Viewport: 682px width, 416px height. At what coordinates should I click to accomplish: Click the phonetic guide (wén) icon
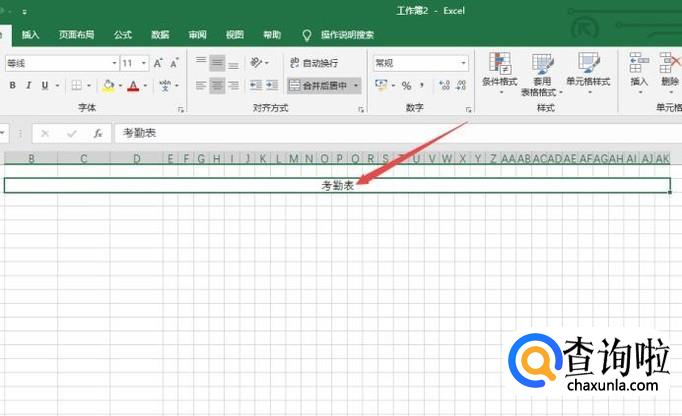(165, 85)
